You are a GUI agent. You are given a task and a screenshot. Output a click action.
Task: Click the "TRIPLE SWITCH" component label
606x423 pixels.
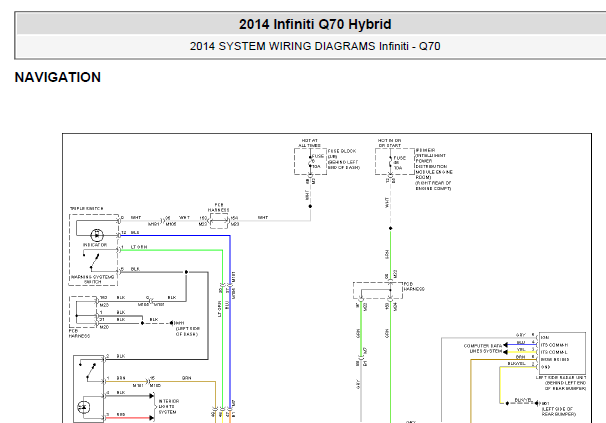tap(87, 208)
